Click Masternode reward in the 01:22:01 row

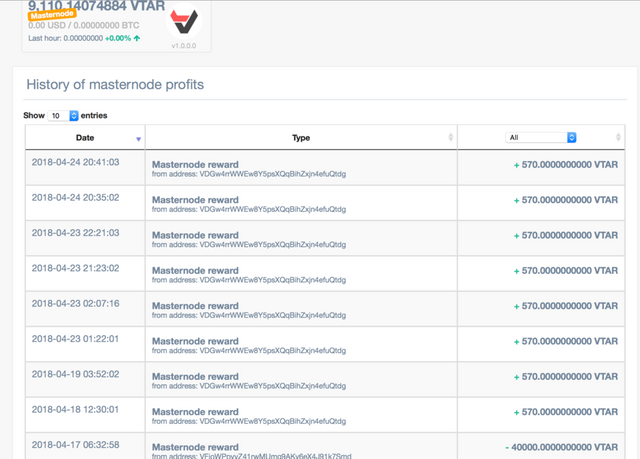[x=195, y=341]
